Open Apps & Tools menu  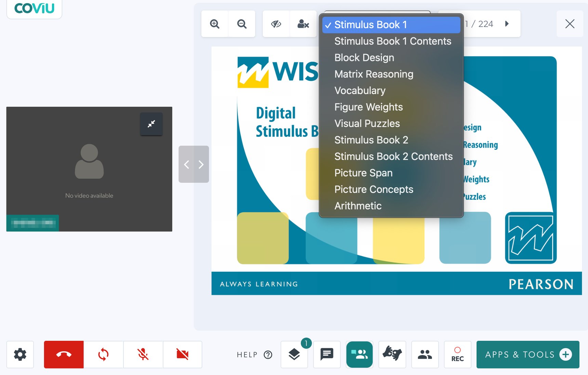[528, 354]
